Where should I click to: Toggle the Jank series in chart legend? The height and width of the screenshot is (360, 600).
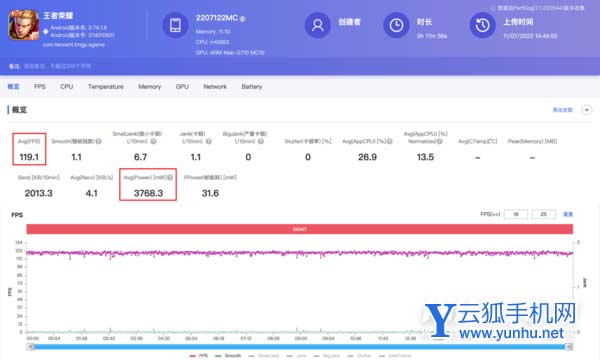(x=296, y=356)
